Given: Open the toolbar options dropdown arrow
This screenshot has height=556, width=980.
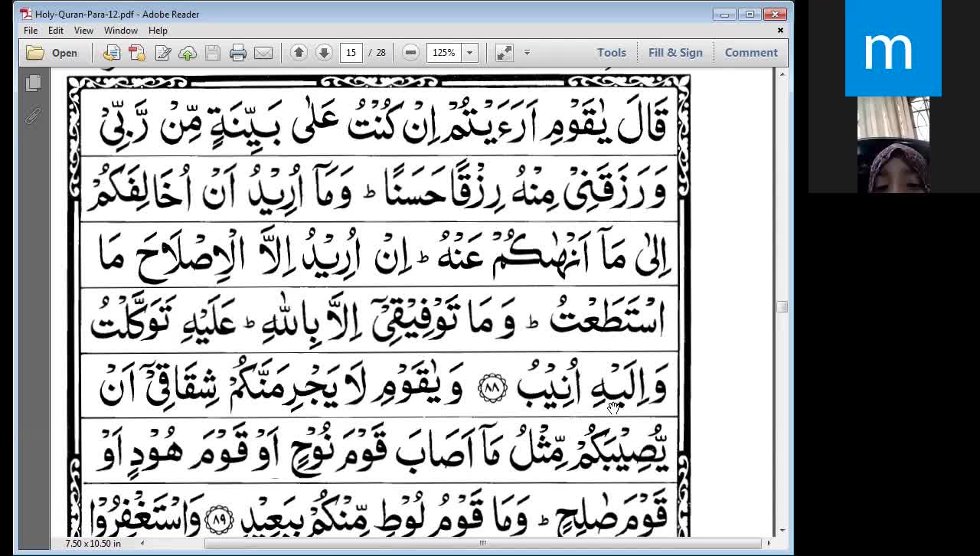Looking at the screenshot, I should (x=527, y=53).
